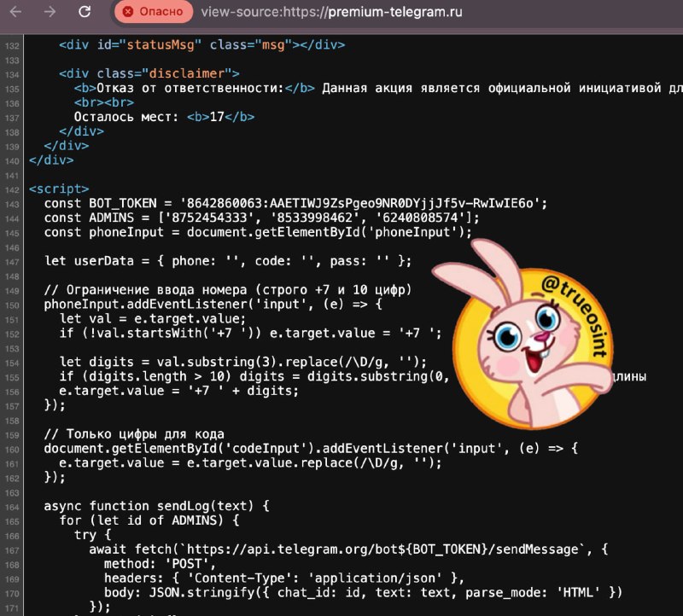
Task: Click the method: 'POST' line
Action: pyautogui.click(x=160, y=564)
